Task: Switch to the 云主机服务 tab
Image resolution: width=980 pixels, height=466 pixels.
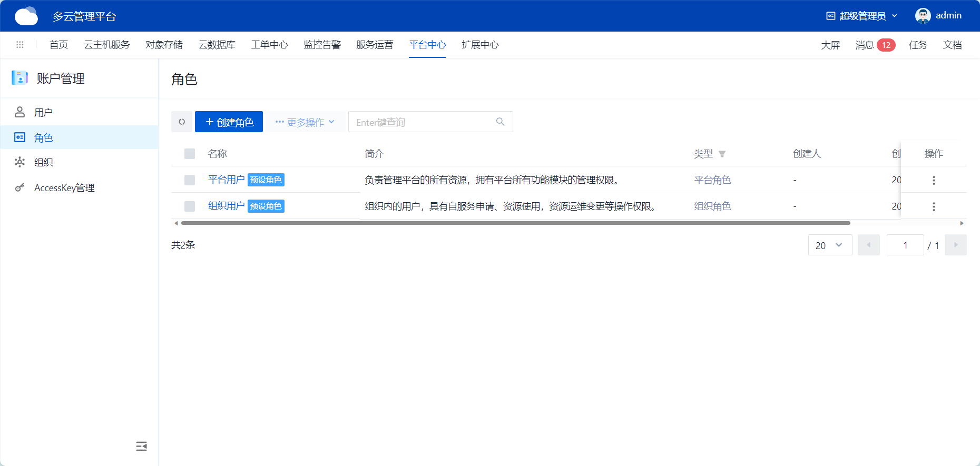Action: pyautogui.click(x=106, y=45)
